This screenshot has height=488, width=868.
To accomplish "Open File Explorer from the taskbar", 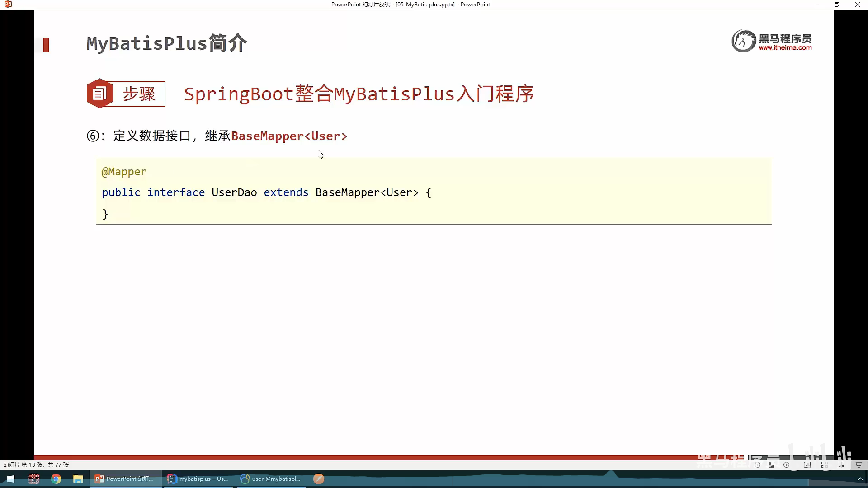I will point(78,479).
